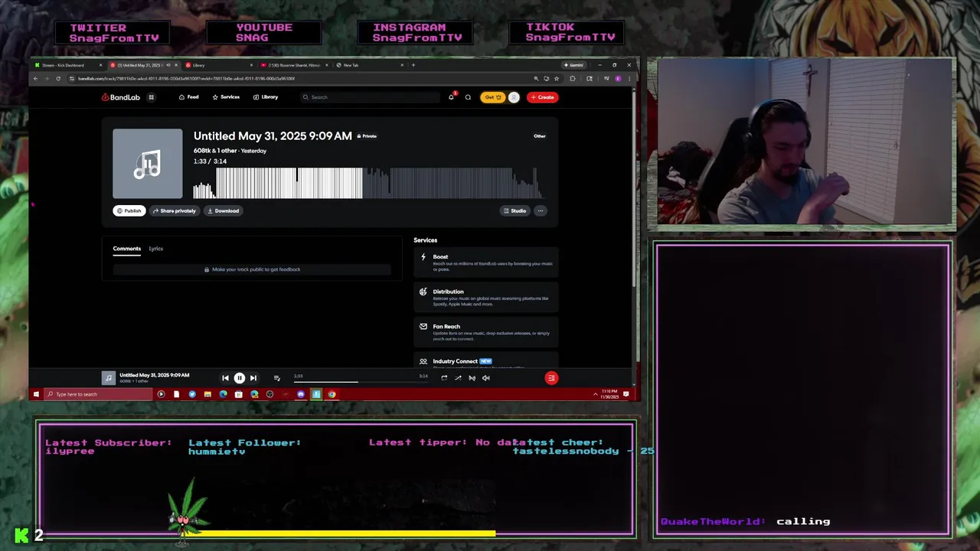Switch to Stream - Kick Dashboard browser tab
The image size is (980, 551).
[66, 65]
